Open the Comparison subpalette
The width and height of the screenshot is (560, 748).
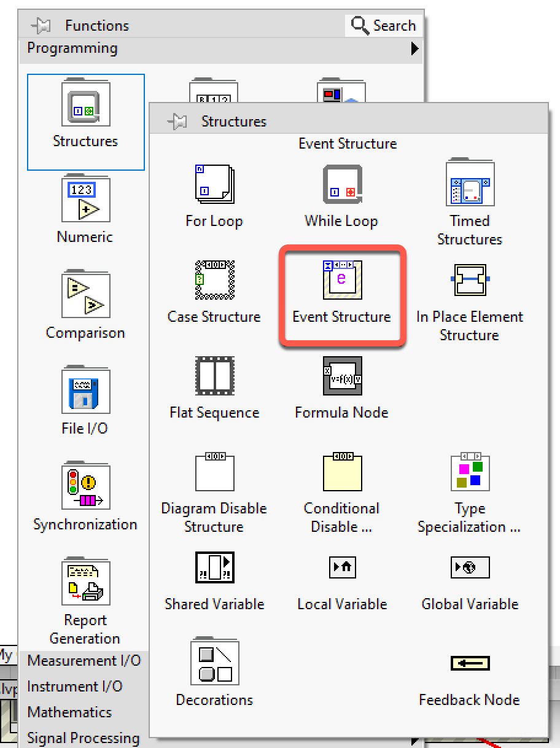coord(85,295)
